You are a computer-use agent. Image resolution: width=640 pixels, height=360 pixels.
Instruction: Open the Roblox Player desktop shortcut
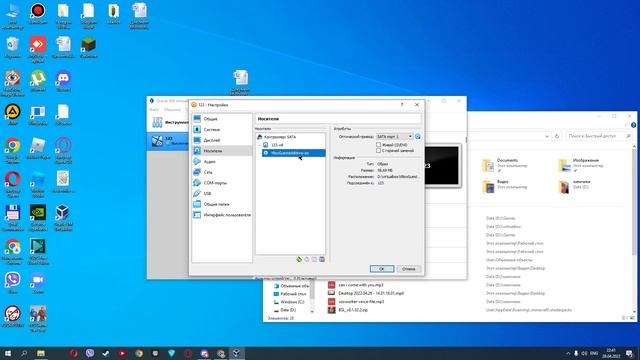point(38,148)
